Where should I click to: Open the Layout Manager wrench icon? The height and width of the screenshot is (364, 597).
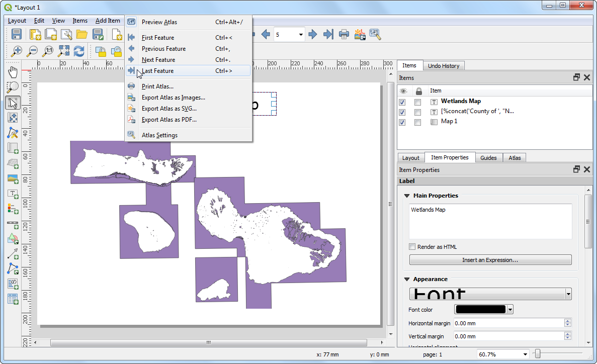tap(66, 34)
